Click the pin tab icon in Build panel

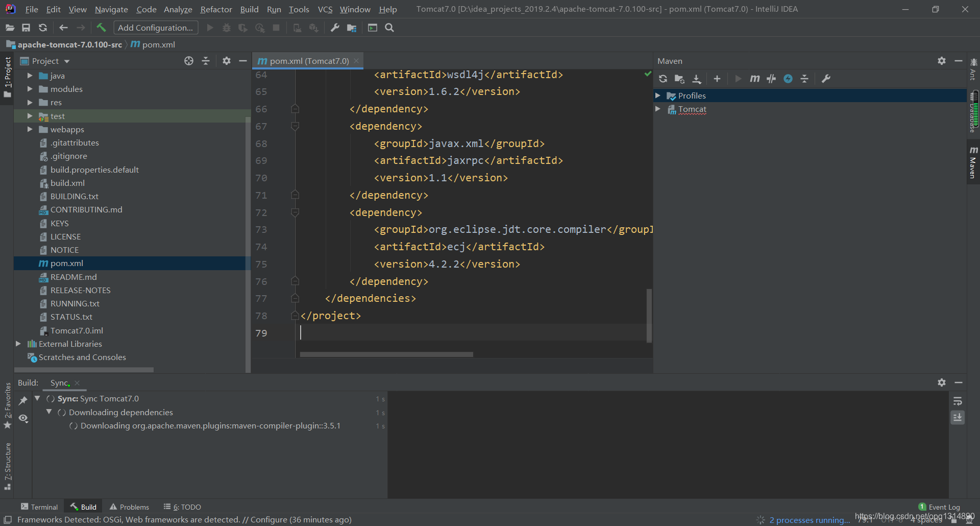coord(23,401)
